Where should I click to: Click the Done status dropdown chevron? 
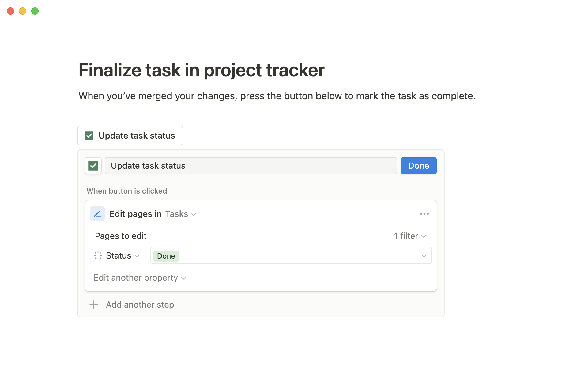point(423,256)
